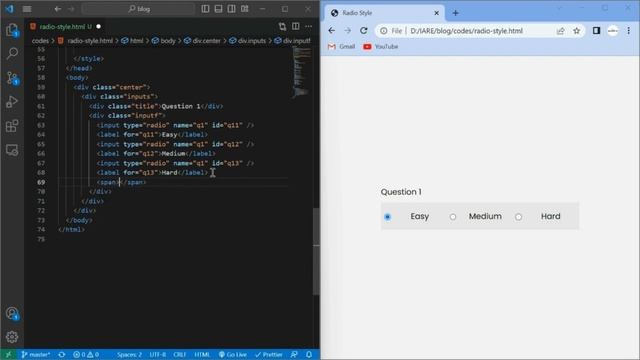Screen dimensions: 640x360
Task: Click the VS Code command center search box
Action: tap(138, 9)
